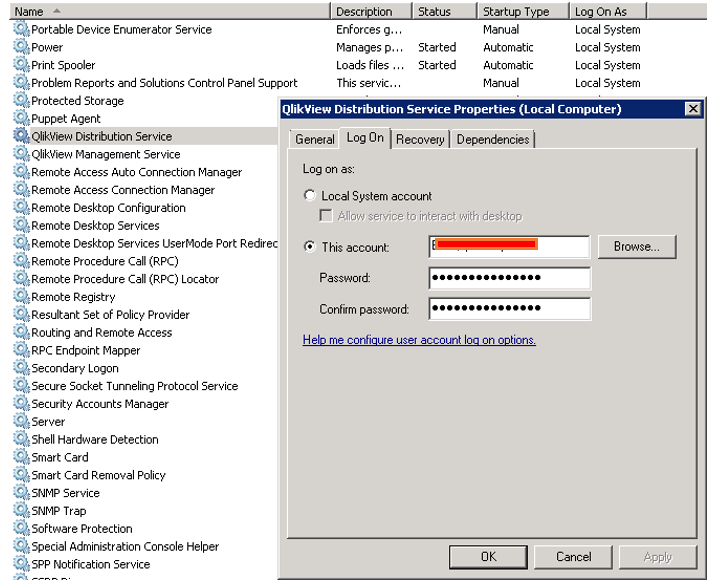The image size is (712, 584).
Task: Open the help link for log on options
Action: (419, 340)
